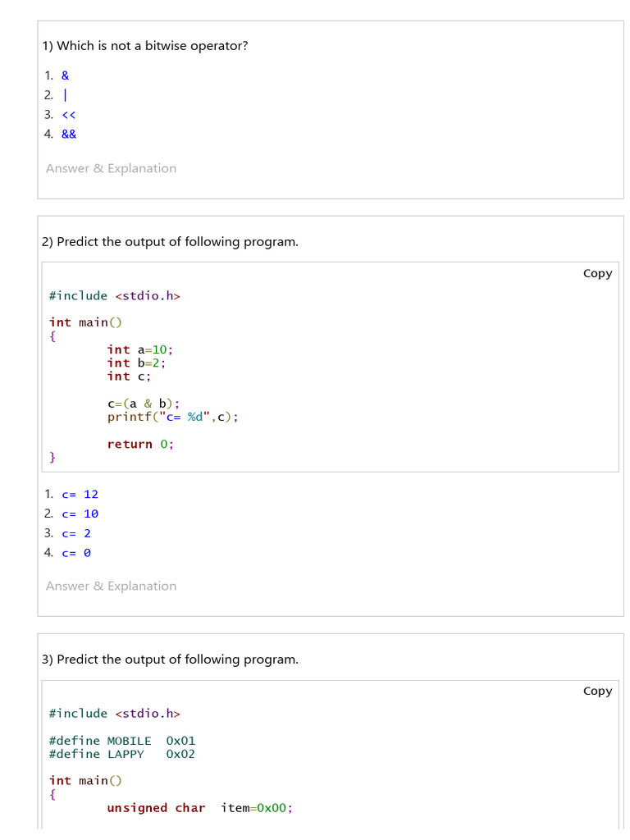Pick the '<<' answer option
This screenshot has width=630, height=840.
(68, 115)
